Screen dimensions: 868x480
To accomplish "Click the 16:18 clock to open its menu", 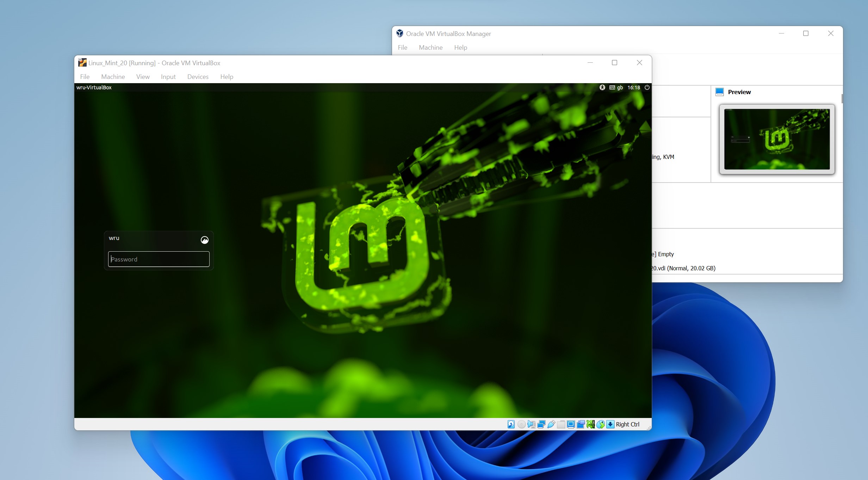I will click(634, 87).
